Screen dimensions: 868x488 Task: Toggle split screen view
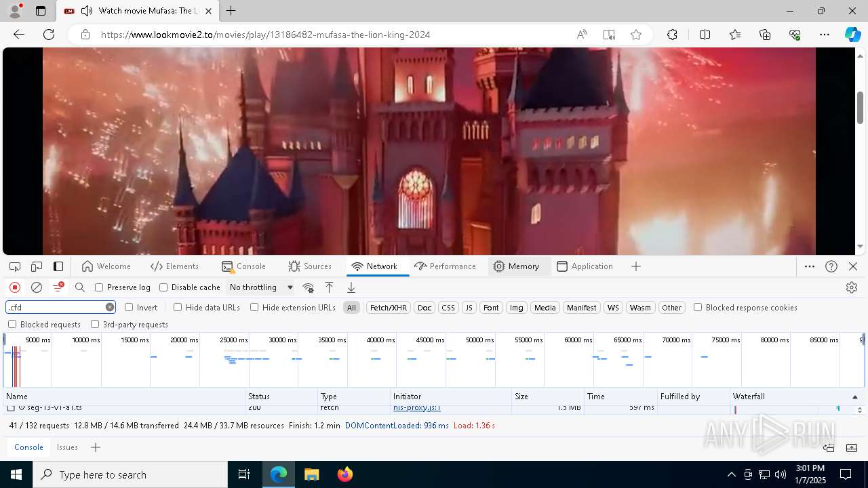point(705,35)
